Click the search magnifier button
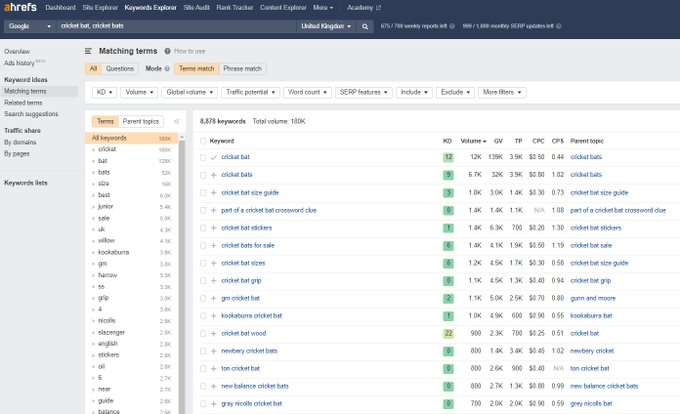 coord(365,26)
